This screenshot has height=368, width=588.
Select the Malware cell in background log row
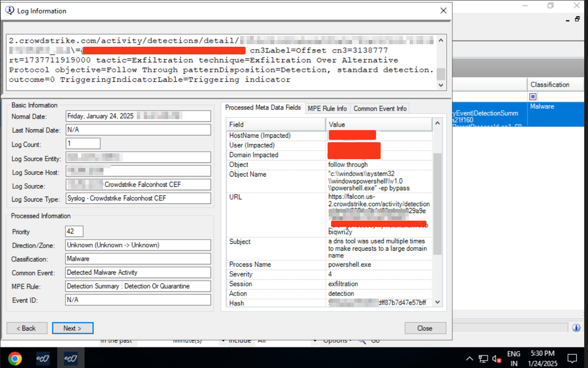tap(556, 114)
